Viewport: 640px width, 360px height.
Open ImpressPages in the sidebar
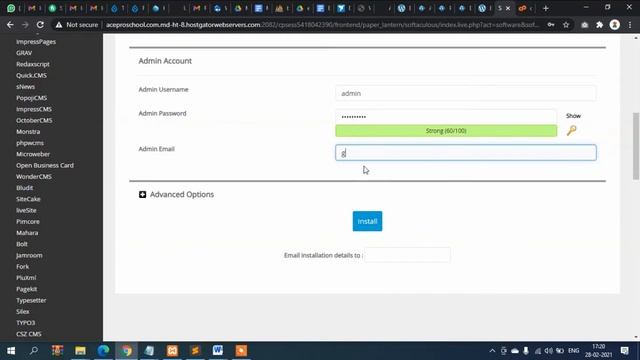pyautogui.click(x=36, y=42)
